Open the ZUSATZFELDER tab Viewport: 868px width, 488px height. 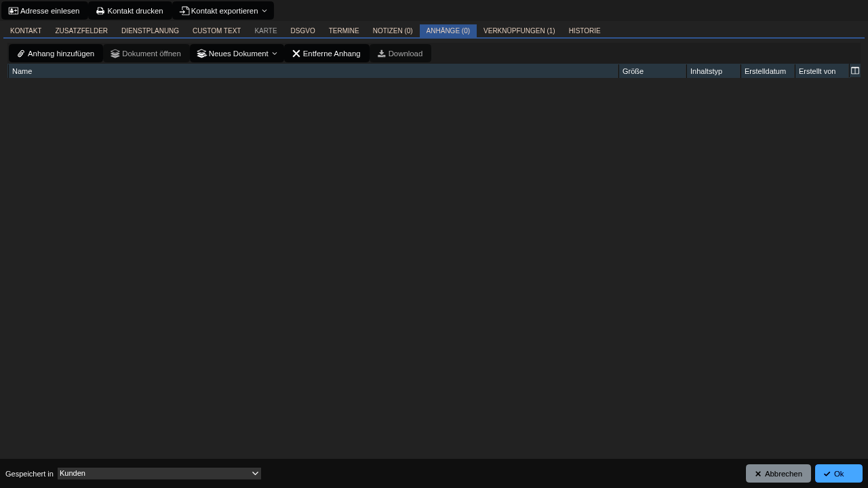click(x=81, y=31)
